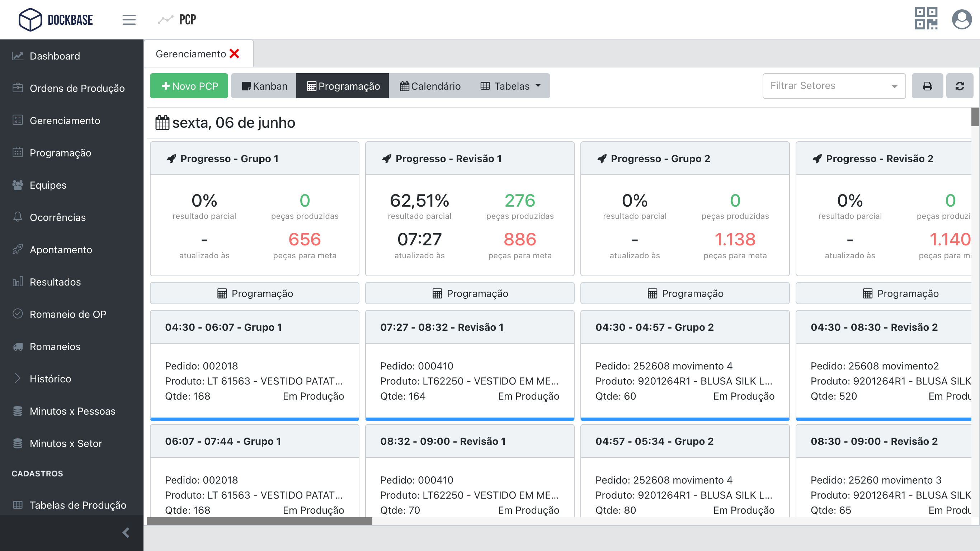Click the refresh icon button
Image resolution: width=980 pixels, height=551 pixels.
(x=959, y=86)
